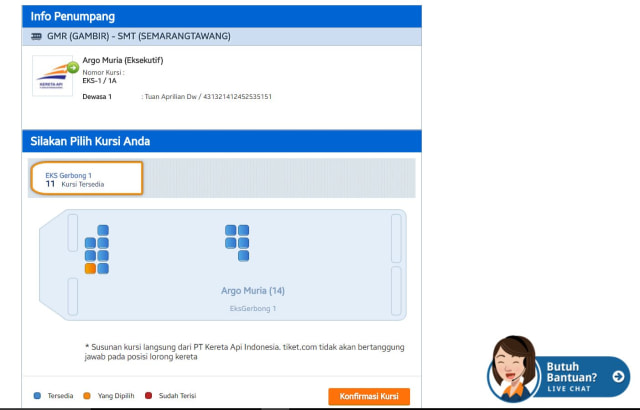Click the arrow icon in the Live Chat bubble
The width and height of the screenshot is (640, 410).
click(x=618, y=376)
